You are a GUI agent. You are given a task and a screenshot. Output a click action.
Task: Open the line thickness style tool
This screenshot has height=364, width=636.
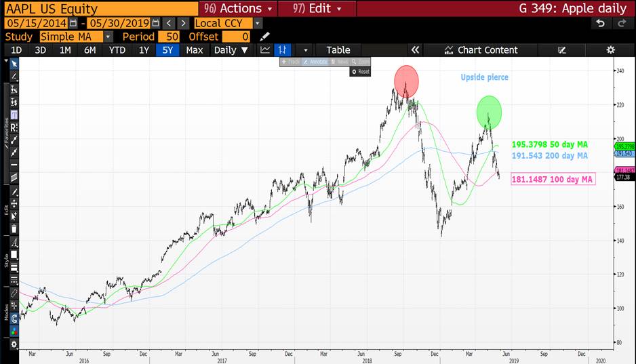pyautogui.click(x=14, y=268)
